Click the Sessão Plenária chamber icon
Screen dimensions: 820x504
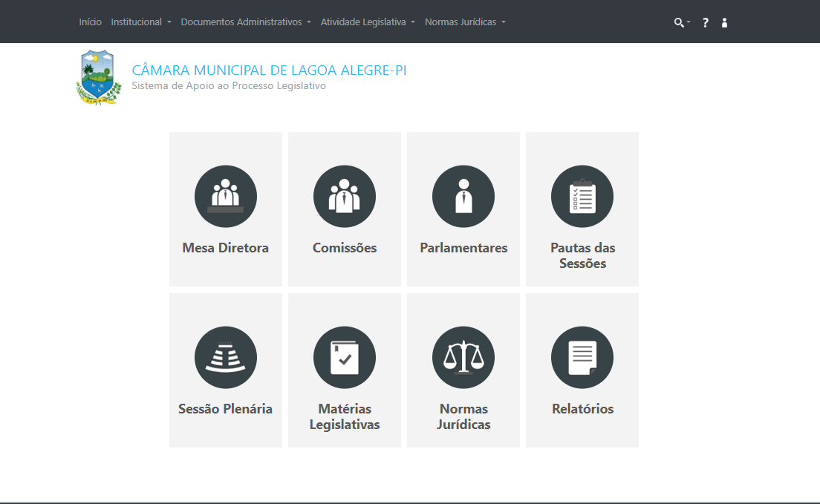[226, 358]
